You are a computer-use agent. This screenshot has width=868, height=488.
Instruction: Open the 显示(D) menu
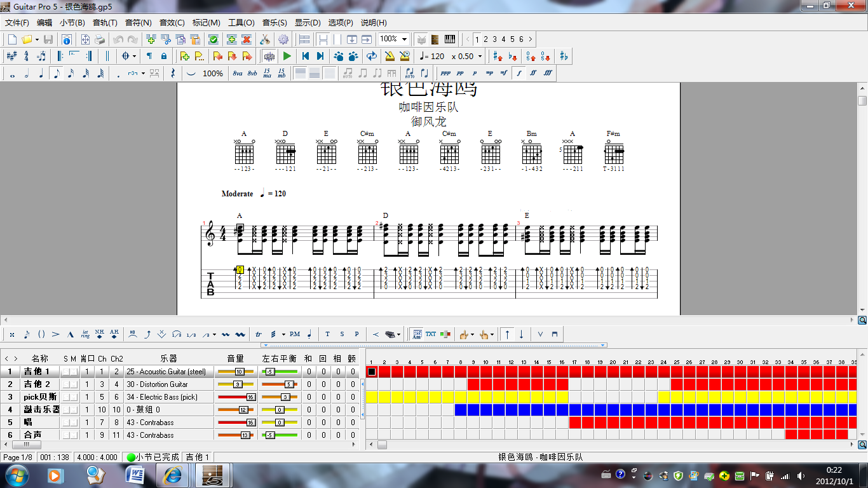pyautogui.click(x=308, y=22)
